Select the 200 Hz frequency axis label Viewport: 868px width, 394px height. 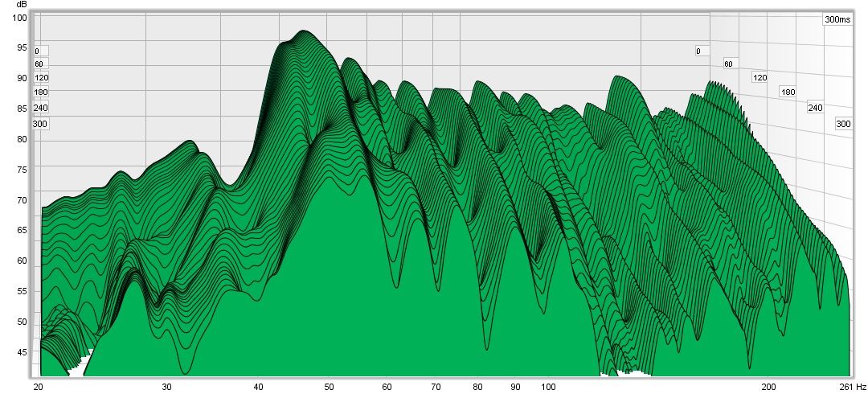coord(768,387)
